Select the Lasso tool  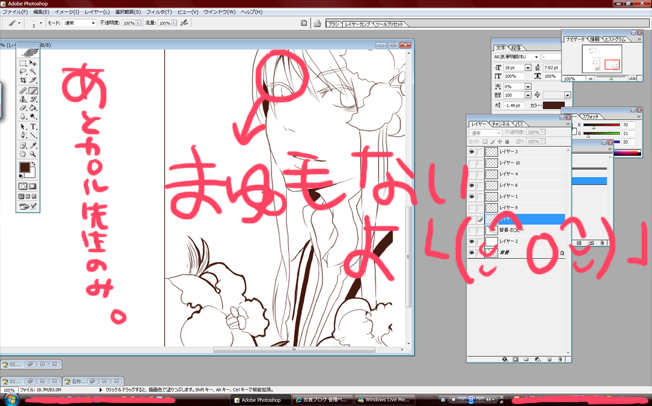23,72
